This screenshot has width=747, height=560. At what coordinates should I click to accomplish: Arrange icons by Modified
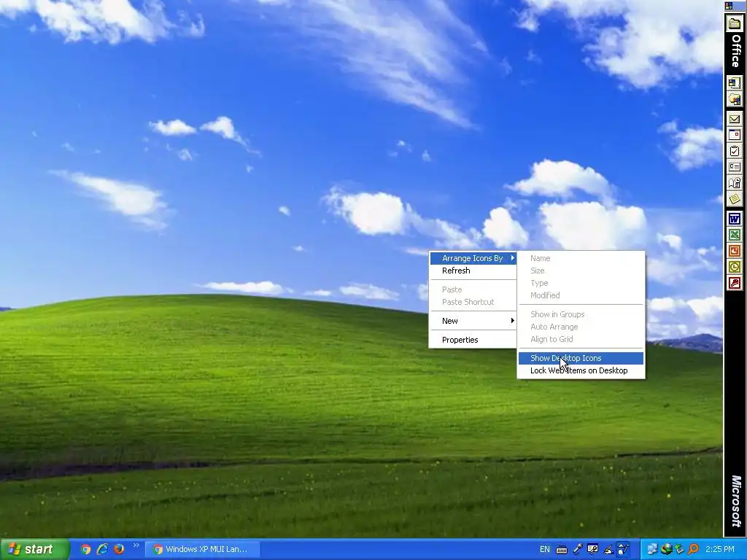(x=581, y=295)
